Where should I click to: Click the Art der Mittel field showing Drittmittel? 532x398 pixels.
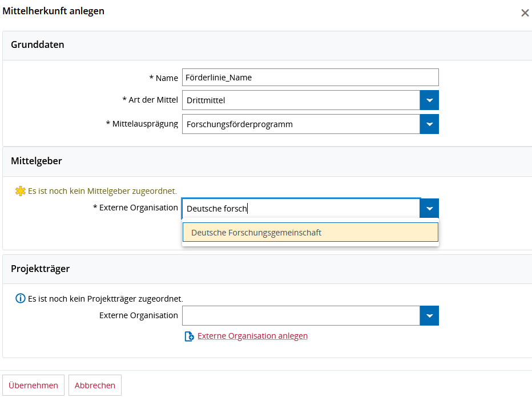pyautogui.click(x=301, y=100)
